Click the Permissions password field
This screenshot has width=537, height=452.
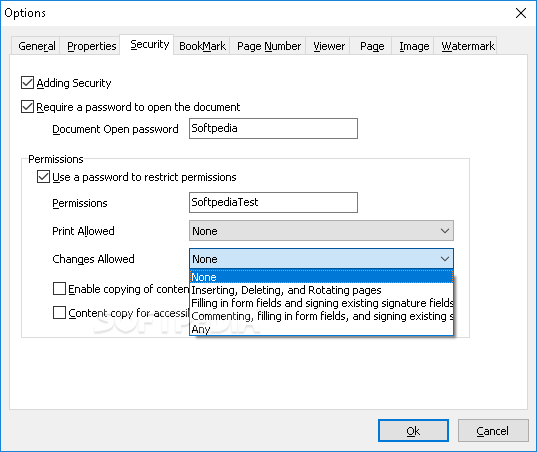[273, 202]
